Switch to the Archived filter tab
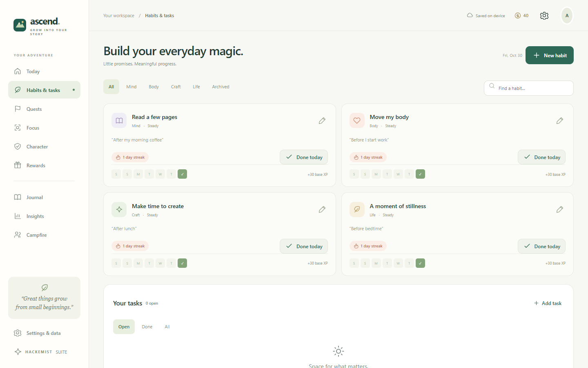 (220, 87)
